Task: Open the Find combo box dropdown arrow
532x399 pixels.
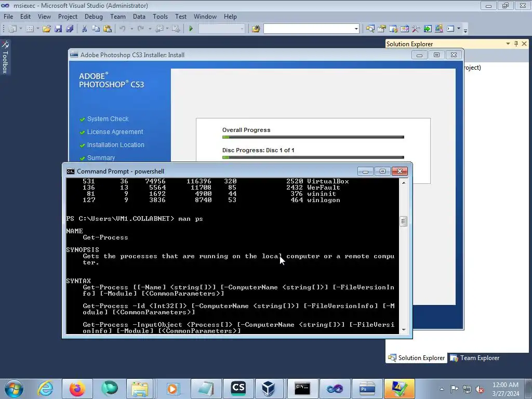Action: [x=356, y=29]
